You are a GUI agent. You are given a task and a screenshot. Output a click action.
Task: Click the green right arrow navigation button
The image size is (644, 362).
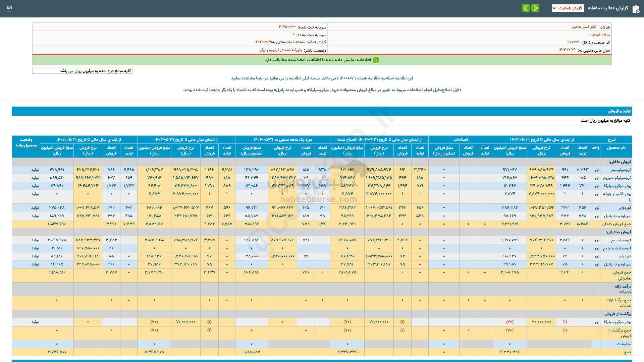point(535,8)
